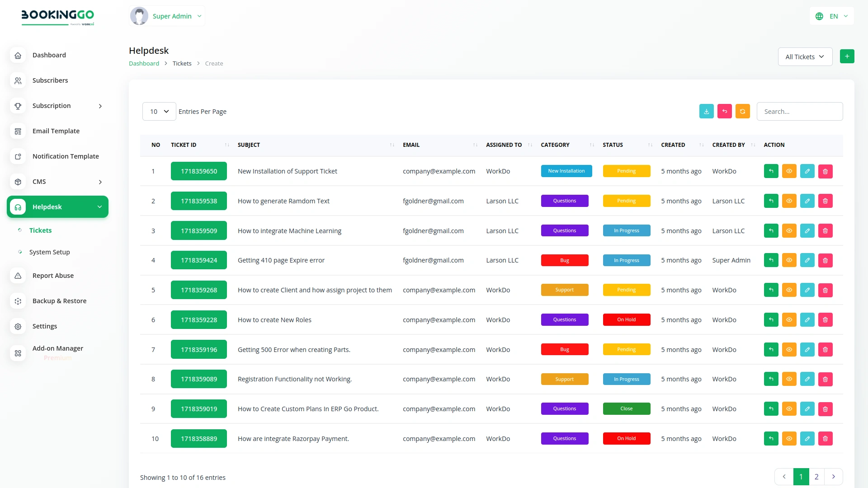This screenshot has height=488, width=868.
Task: Click the teal reply icon for 'How to create New Roles'
Action: (x=771, y=319)
